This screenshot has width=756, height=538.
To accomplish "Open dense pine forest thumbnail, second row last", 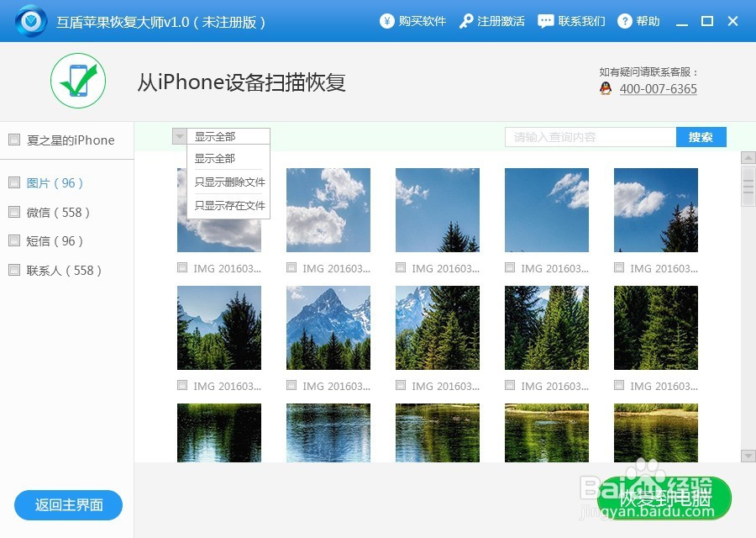I will click(x=656, y=328).
